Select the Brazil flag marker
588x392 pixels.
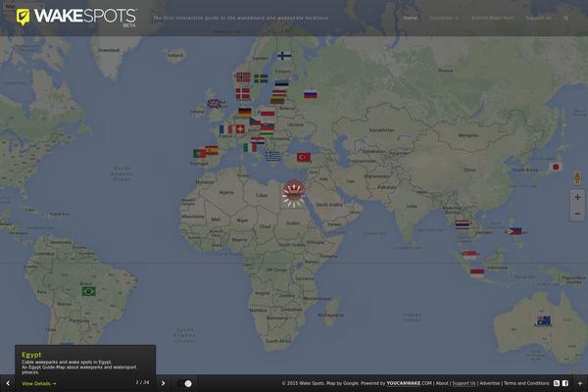tap(89, 291)
